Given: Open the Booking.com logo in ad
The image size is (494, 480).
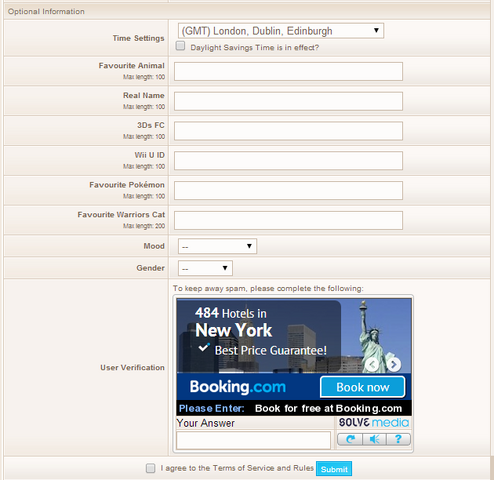Looking at the screenshot, I should click(238, 387).
